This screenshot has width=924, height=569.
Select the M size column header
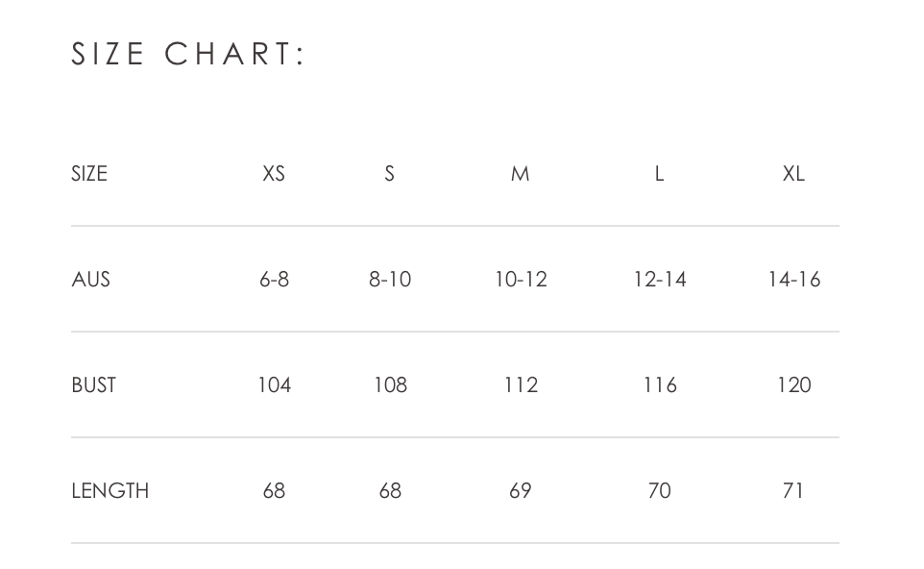click(521, 173)
